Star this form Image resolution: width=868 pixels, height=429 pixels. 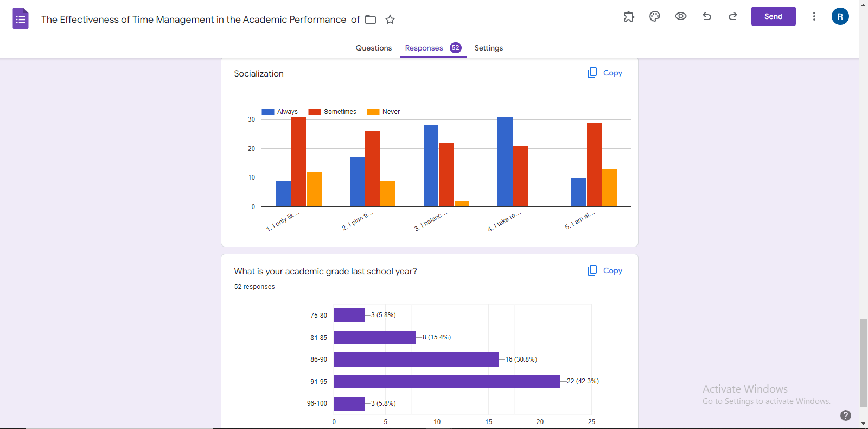(390, 20)
